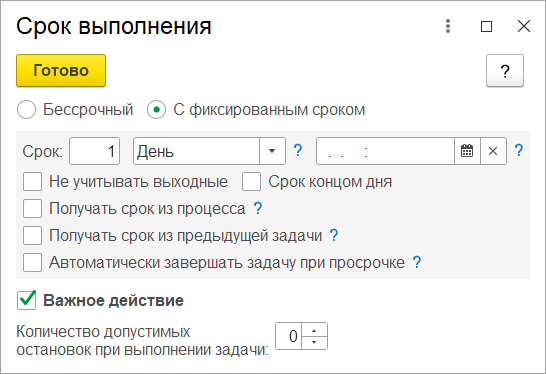
Task: Enable Срок концом дня checkbox
Action: pos(251,181)
